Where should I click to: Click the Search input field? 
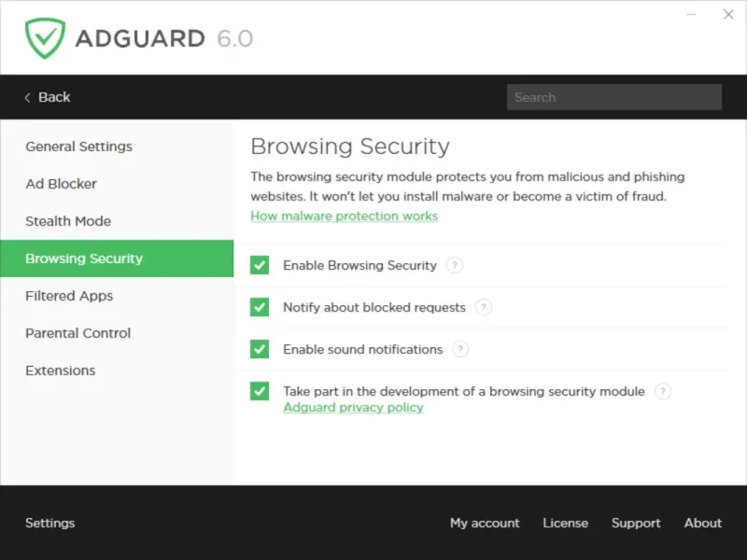tap(613, 97)
